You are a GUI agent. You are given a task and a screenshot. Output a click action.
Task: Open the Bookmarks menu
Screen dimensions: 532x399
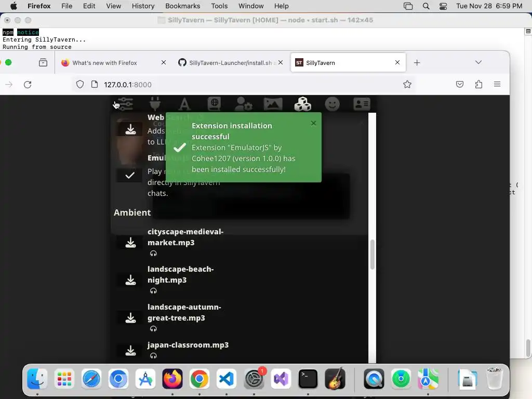(x=182, y=6)
